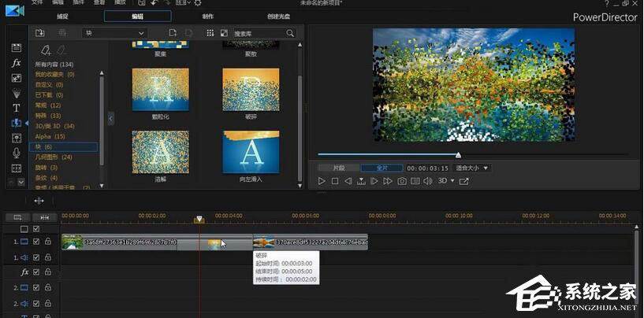Image resolution: width=644 pixels, height=318 pixels.
Task: Click the Media Room icon in sidebar
Action: 16,48
